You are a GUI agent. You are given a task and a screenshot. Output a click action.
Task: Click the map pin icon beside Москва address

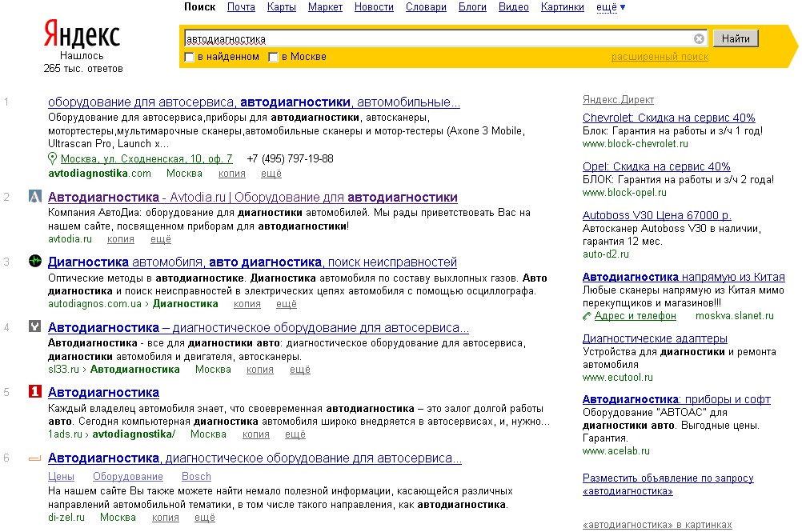[52, 158]
